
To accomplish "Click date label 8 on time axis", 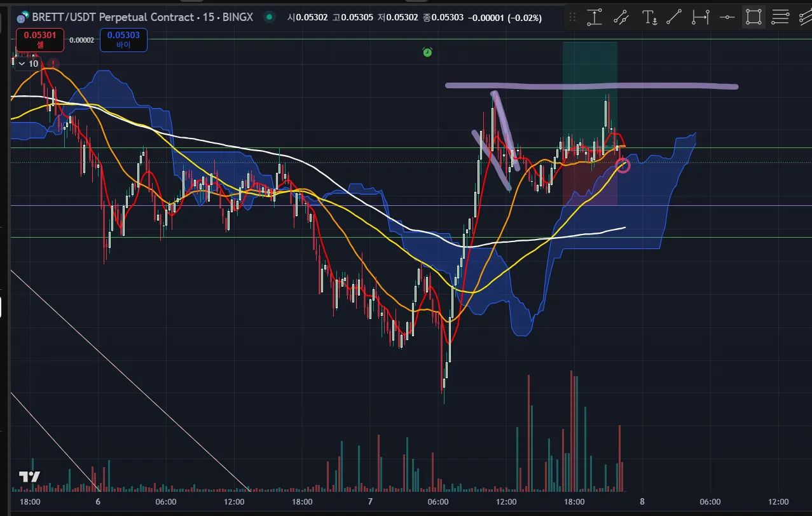I will 642,501.
